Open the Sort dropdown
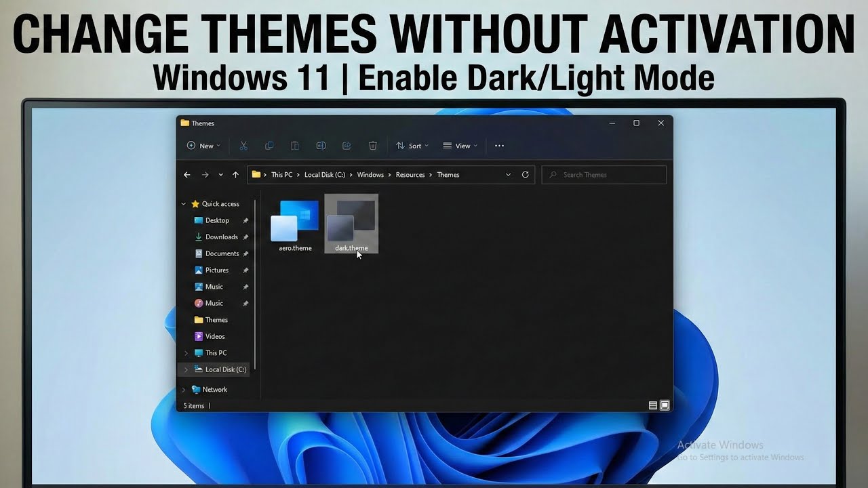Image resolution: width=868 pixels, height=488 pixels. (412, 146)
